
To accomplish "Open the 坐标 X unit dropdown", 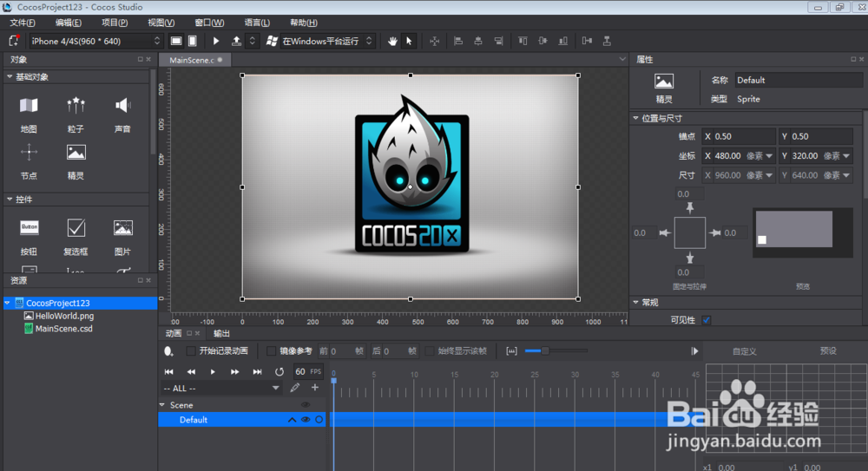I will (x=769, y=156).
